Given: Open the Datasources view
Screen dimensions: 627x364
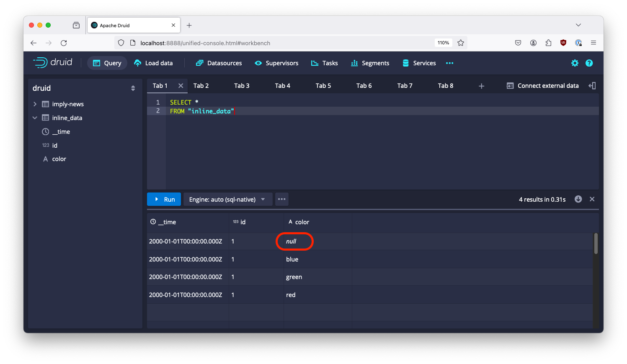Looking at the screenshot, I should (x=218, y=63).
